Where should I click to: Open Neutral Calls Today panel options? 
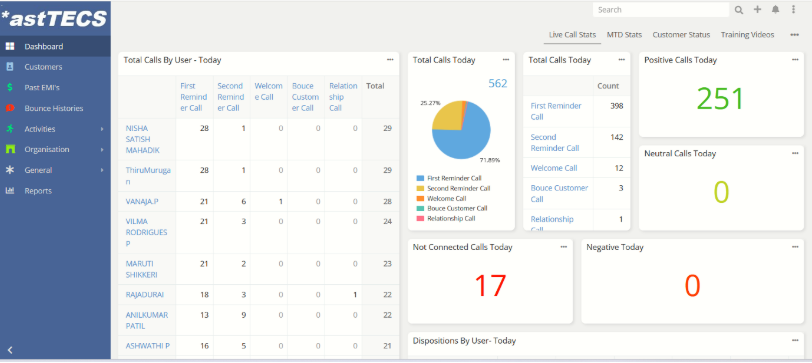795,153
